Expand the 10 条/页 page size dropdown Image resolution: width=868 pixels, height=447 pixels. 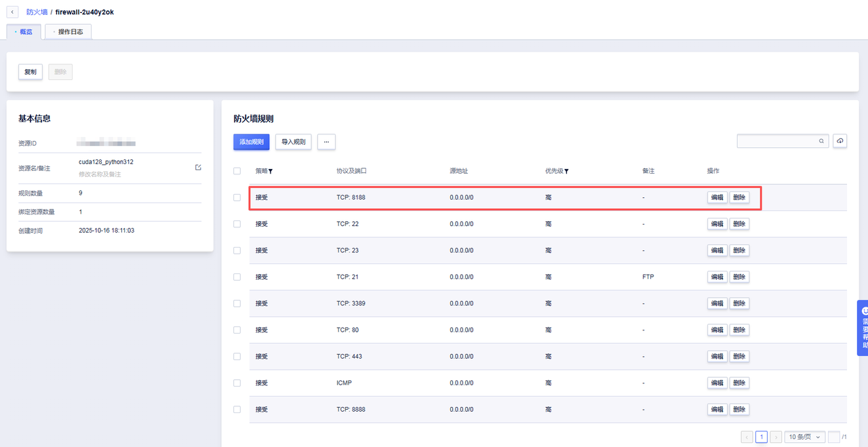click(804, 437)
